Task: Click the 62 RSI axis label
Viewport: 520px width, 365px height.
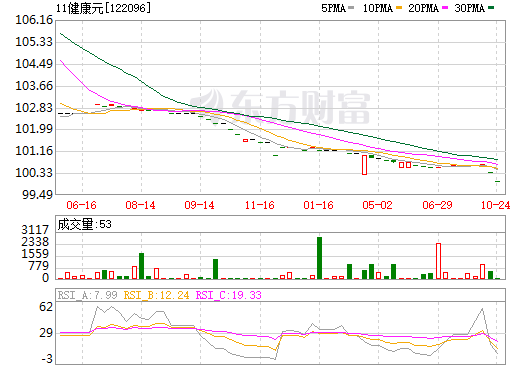Action: tap(46, 307)
